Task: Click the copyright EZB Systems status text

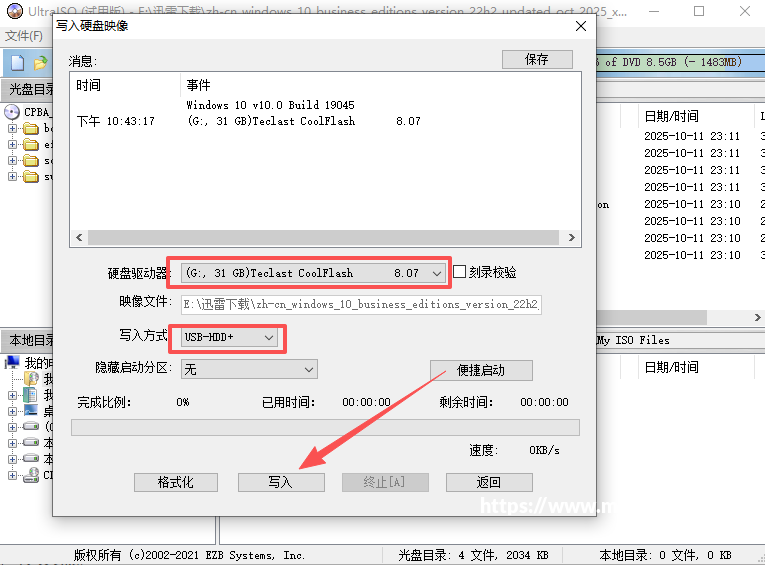Action: (189, 555)
